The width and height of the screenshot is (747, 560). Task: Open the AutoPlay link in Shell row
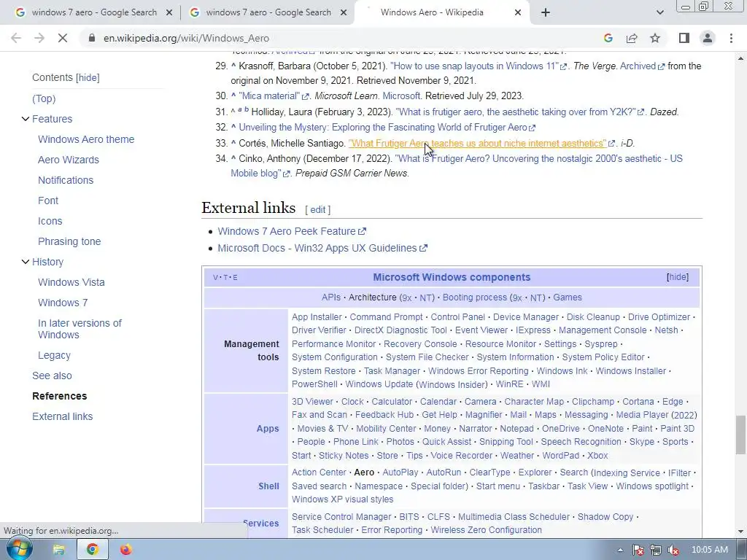[x=400, y=472]
